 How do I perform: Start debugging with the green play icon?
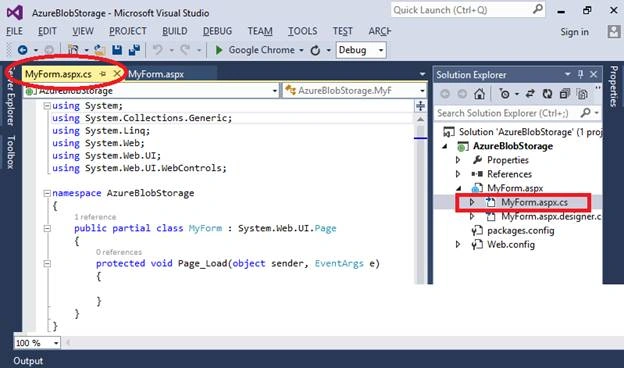coord(218,50)
